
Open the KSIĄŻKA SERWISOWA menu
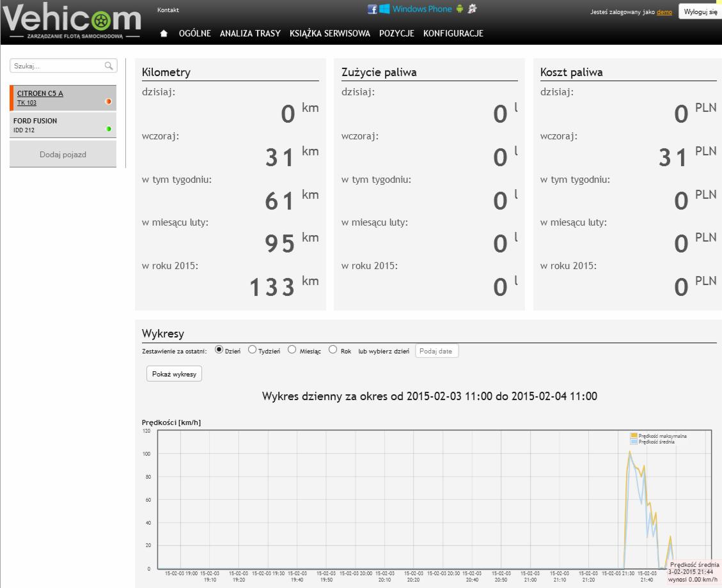(x=329, y=34)
